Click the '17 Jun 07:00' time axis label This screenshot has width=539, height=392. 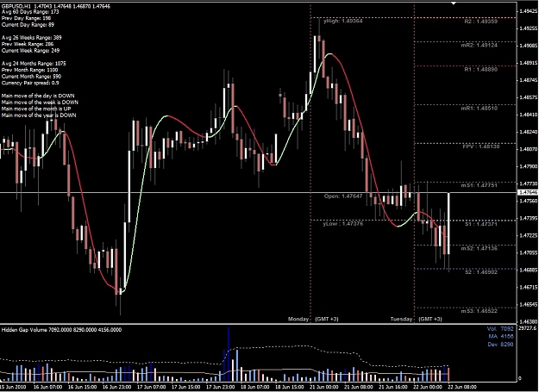click(151, 387)
